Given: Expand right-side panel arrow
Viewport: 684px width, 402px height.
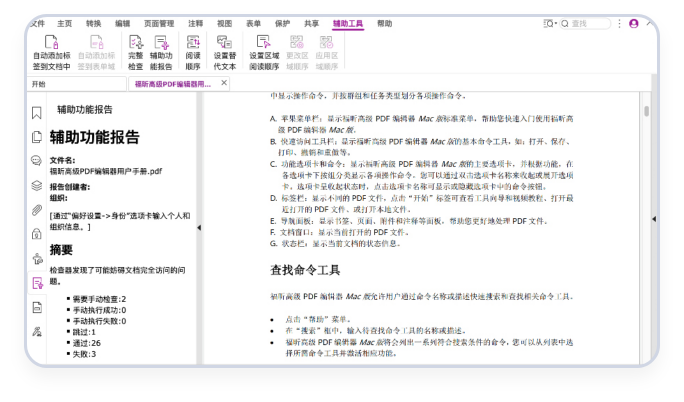Looking at the screenshot, I should pyautogui.click(x=654, y=219).
